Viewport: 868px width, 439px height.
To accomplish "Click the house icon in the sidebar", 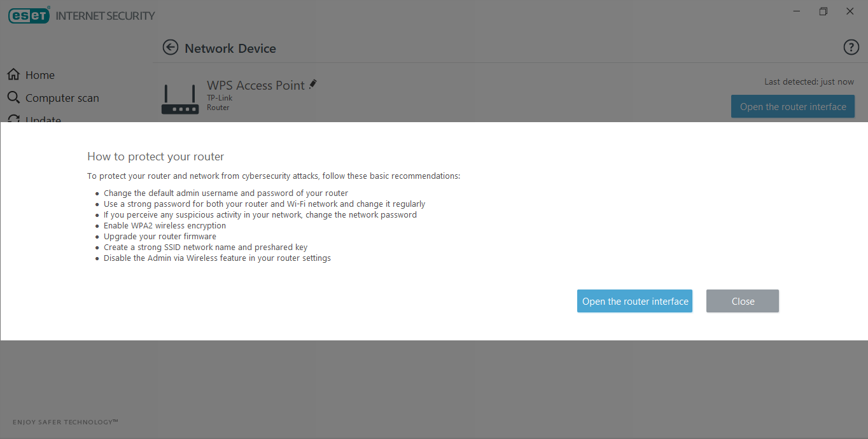I will [x=13, y=75].
